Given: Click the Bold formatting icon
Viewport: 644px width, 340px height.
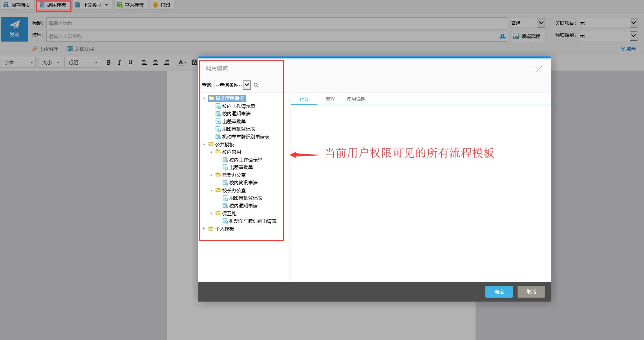Looking at the screenshot, I should [108, 62].
